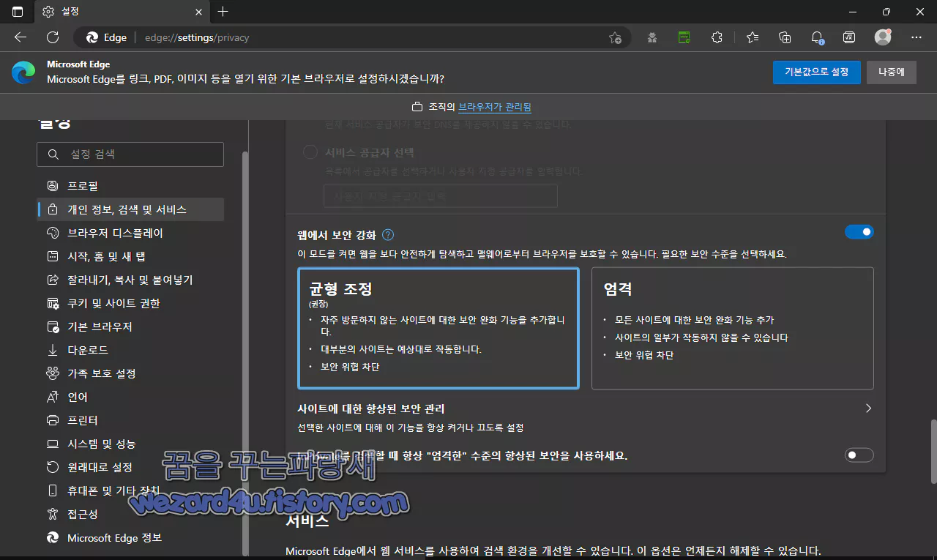
Task: Open the 브라우저가 관리됨 link
Action: 495,107
